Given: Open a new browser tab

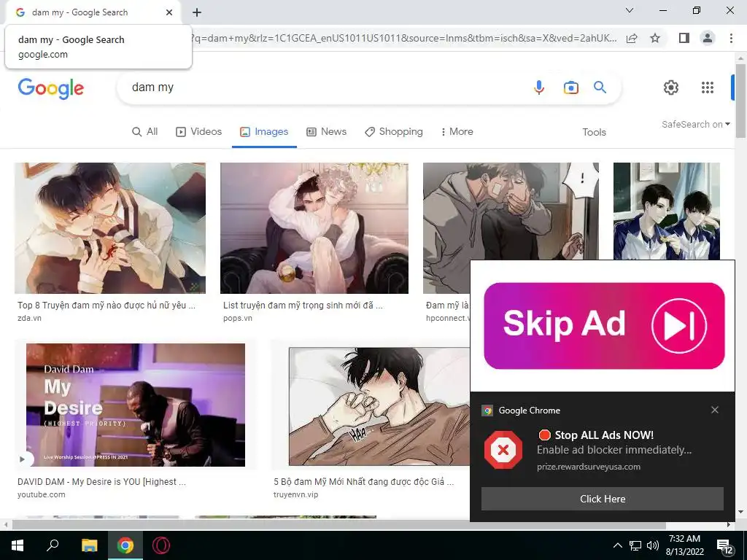Looking at the screenshot, I should coord(197,12).
